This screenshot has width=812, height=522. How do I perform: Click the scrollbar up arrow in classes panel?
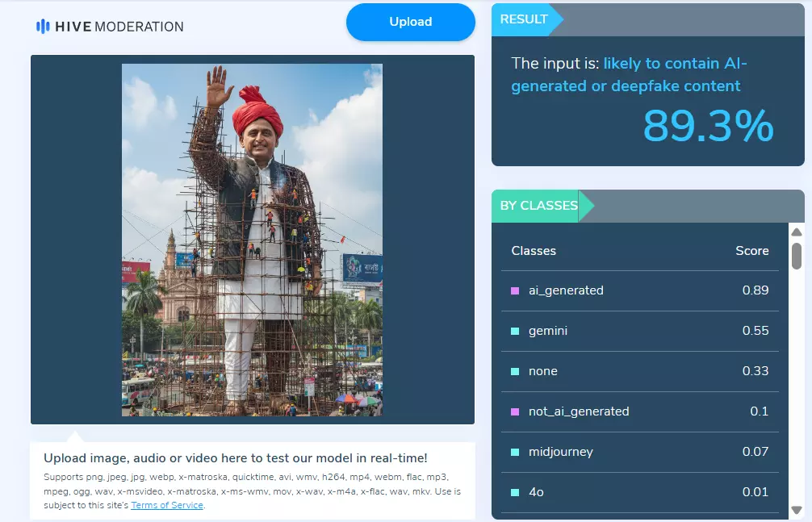click(x=797, y=232)
